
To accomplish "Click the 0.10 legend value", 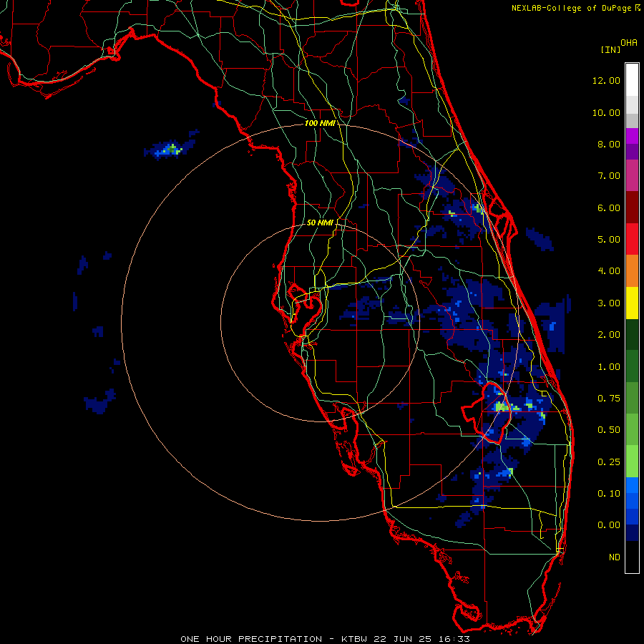I will click(609, 494).
